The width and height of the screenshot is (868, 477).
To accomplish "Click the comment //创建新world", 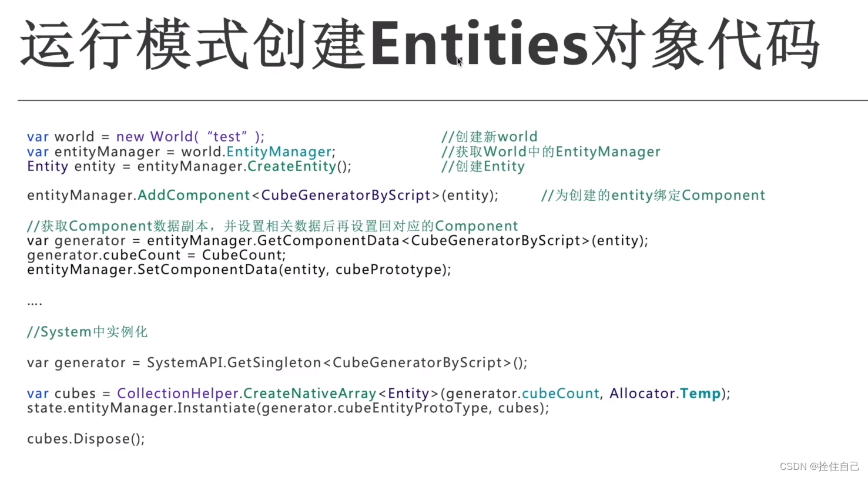I will coord(490,137).
